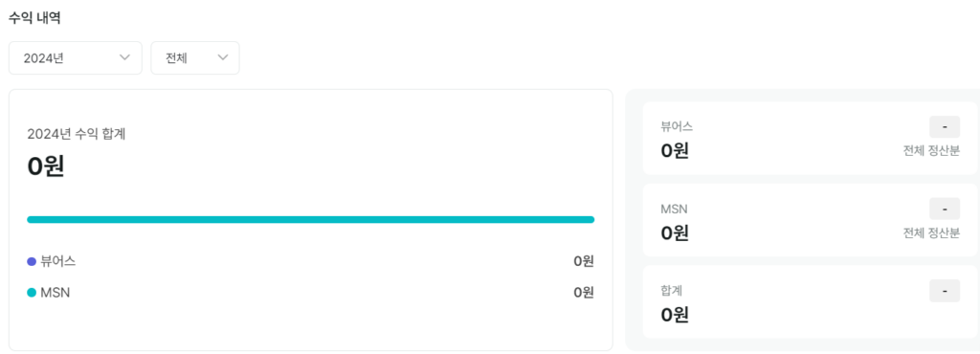Screen dimensions: 980x354
Task: Click the dash badge in 뷰어스 card
Action: 945,126
